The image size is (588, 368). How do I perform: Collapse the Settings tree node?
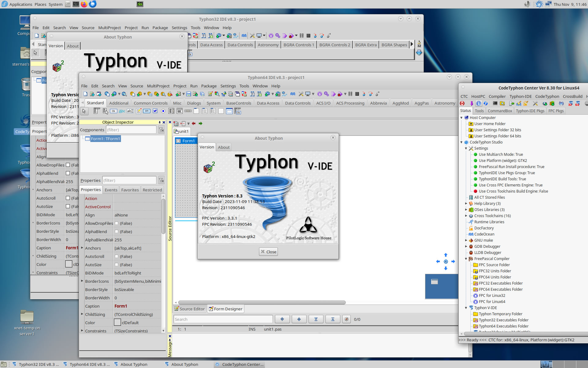(466, 148)
